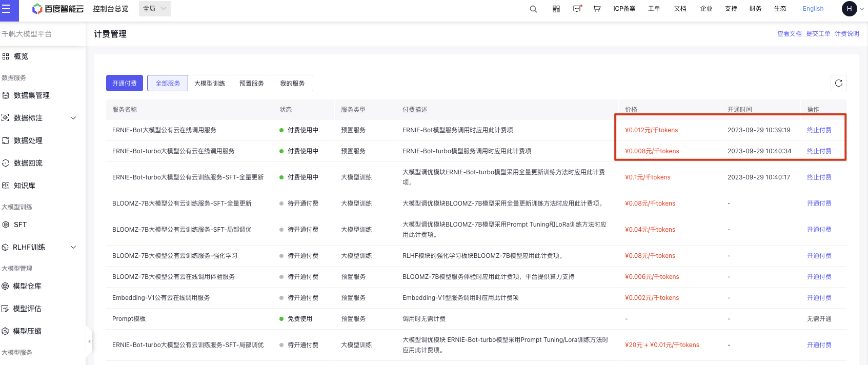Viewport: 868px width, 365px height.
Task: Switch to the 大模型训练 tab
Action: (210, 83)
